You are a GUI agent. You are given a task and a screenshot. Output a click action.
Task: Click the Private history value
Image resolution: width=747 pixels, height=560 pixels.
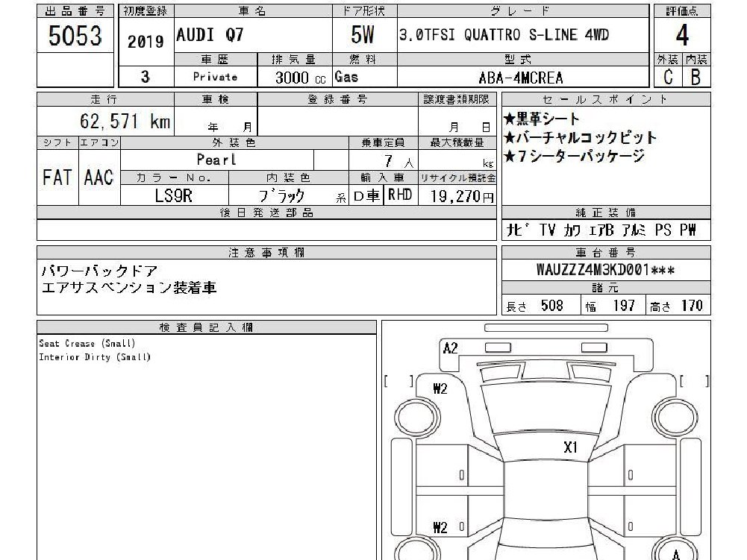coord(216,77)
